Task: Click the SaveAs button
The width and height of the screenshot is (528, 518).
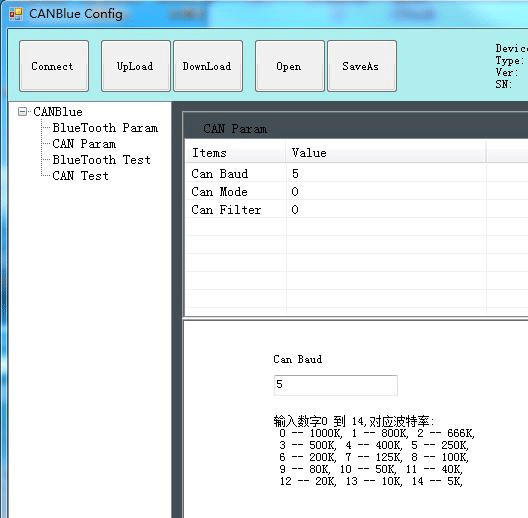Action: 362,66
